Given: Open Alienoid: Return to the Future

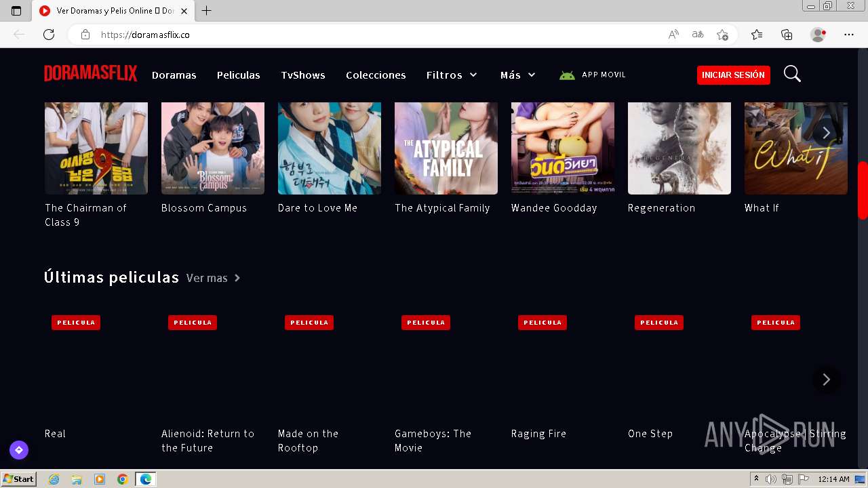Looking at the screenshot, I should (x=208, y=441).
